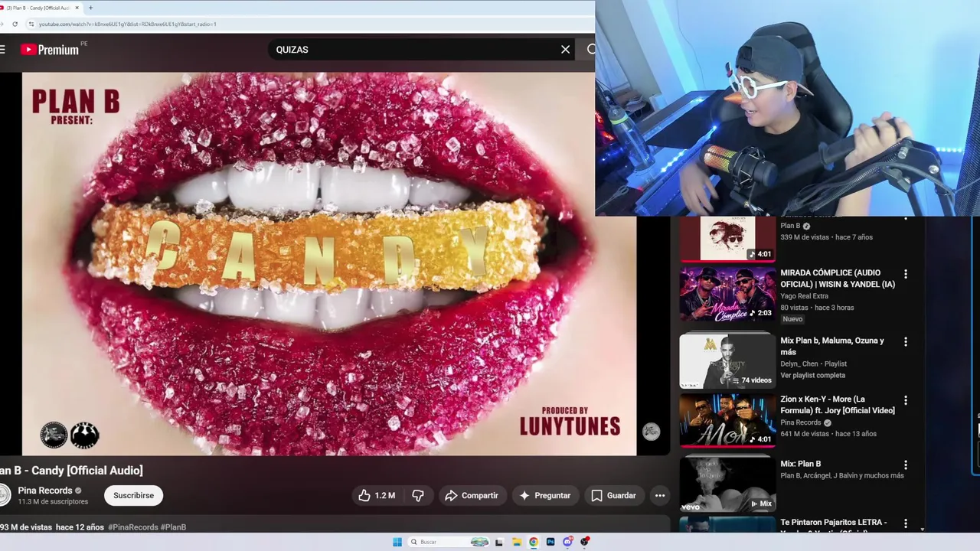Screen dimensions: 980x551
Task: Click the search magnifier button
Action: coord(590,50)
